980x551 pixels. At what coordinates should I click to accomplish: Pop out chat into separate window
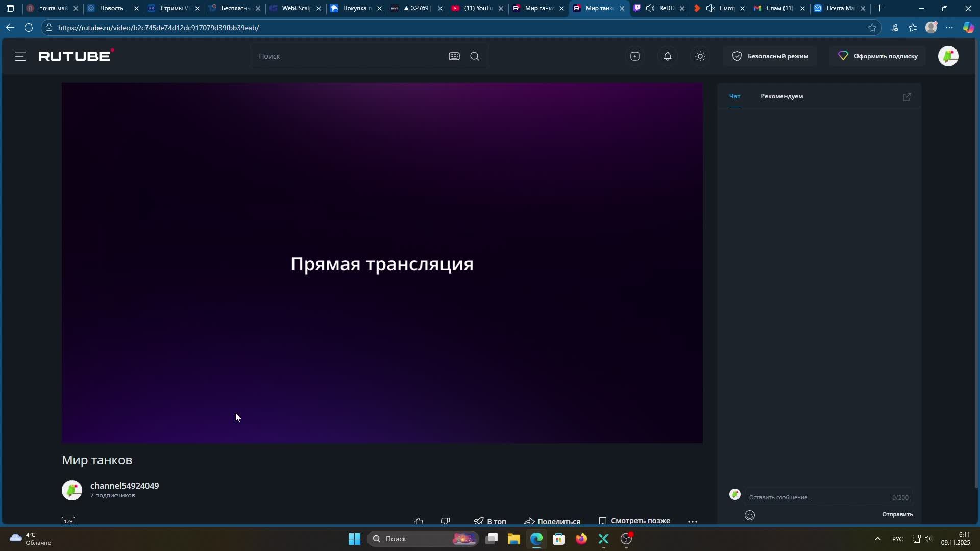click(x=906, y=96)
